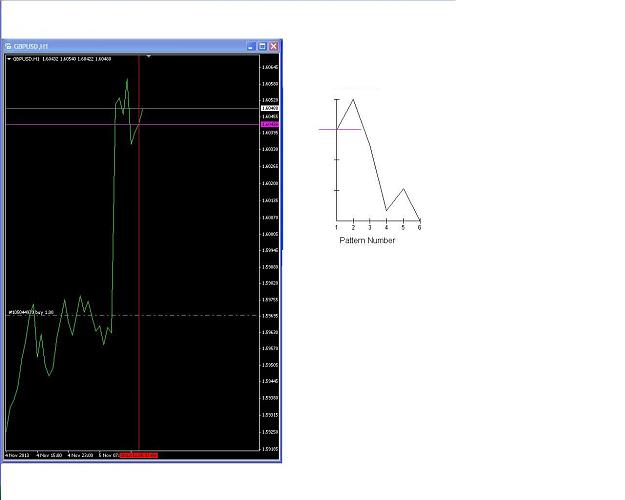
Task: Click the red highlighted date label
Action: (139, 455)
